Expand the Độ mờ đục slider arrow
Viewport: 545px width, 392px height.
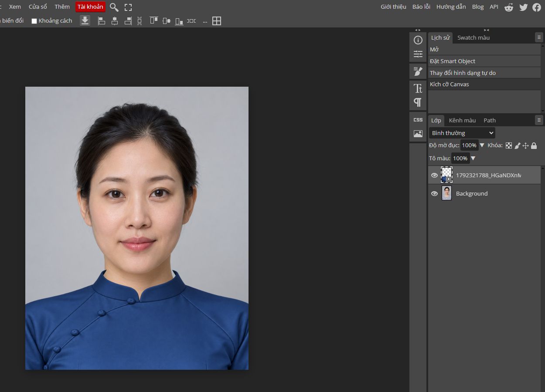pyautogui.click(x=482, y=145)
